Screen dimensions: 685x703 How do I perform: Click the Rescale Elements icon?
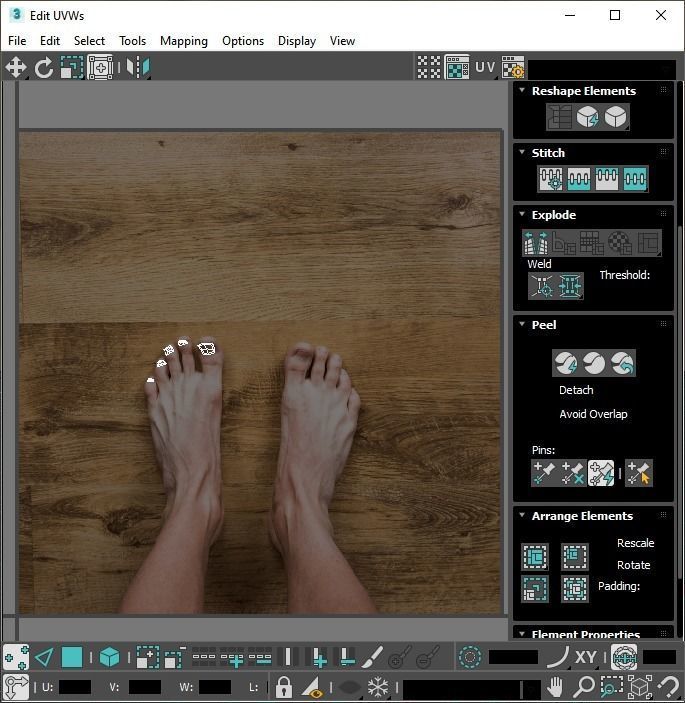(535, 589)
